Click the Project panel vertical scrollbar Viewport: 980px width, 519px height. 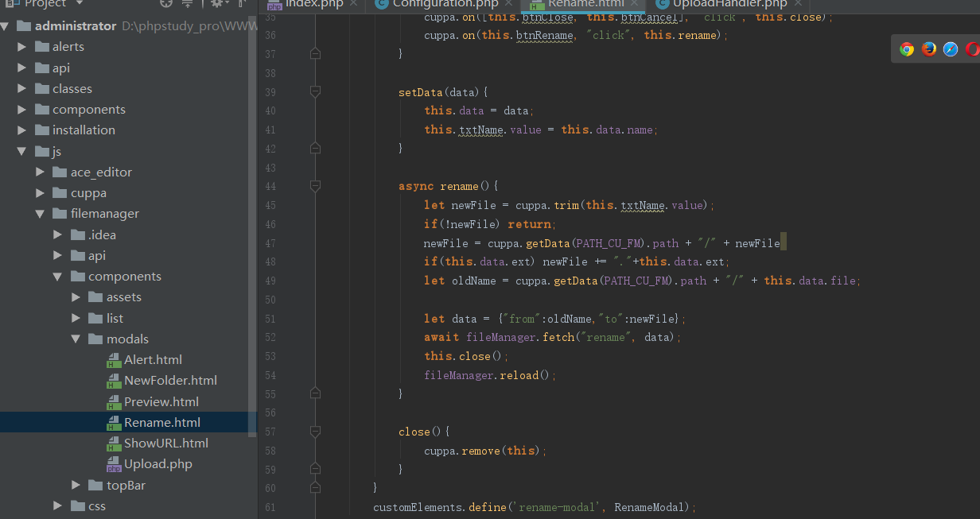(x=254, y=227)
